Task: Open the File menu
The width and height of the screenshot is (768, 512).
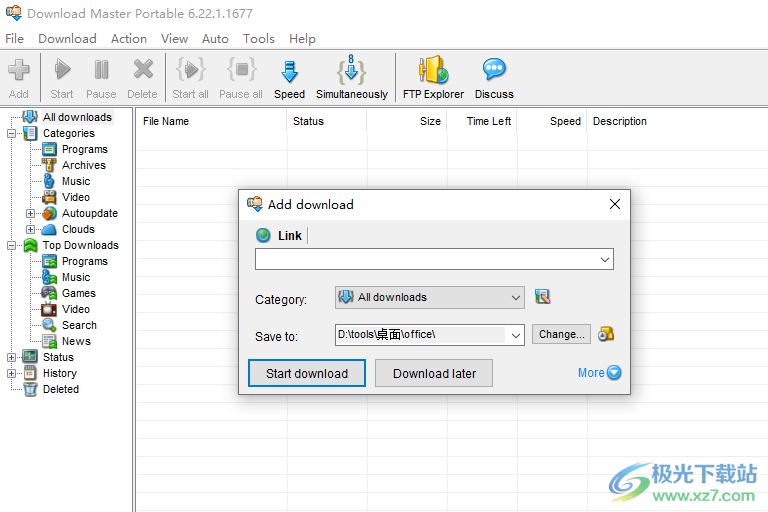Action: click(x=14, y=39)
